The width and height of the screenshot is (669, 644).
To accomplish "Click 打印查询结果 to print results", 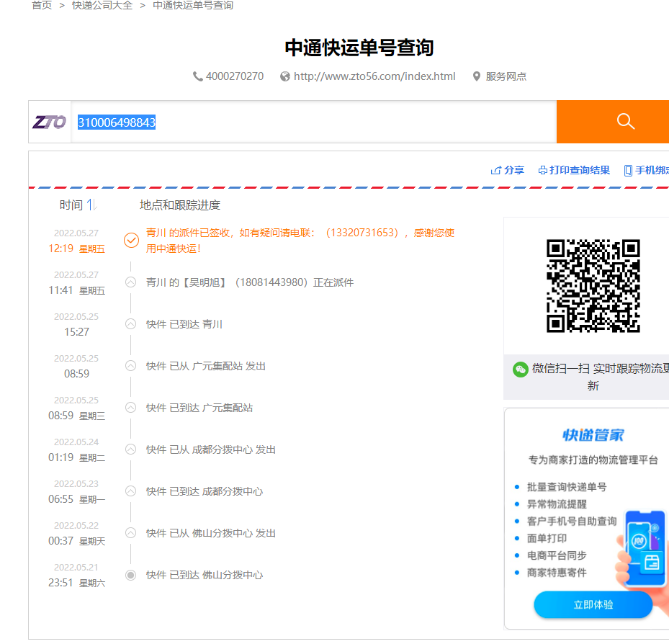I will [580, 170].
